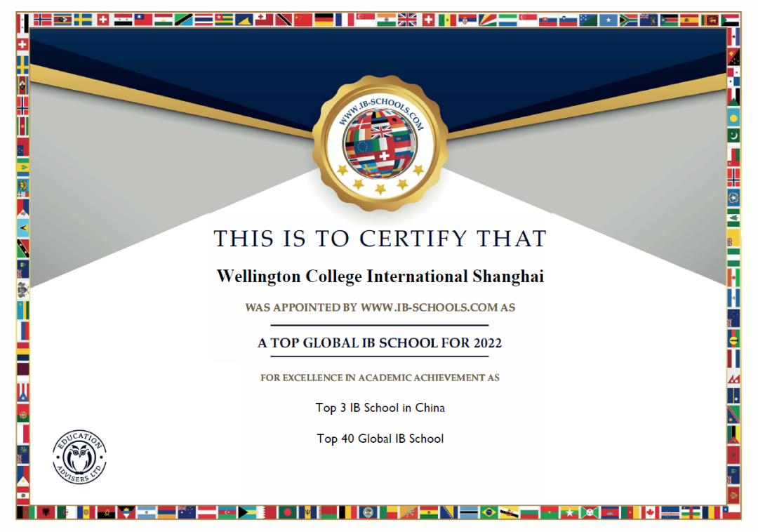
Task: Select the South Africa flag in top border
Action: click(628, 20)
